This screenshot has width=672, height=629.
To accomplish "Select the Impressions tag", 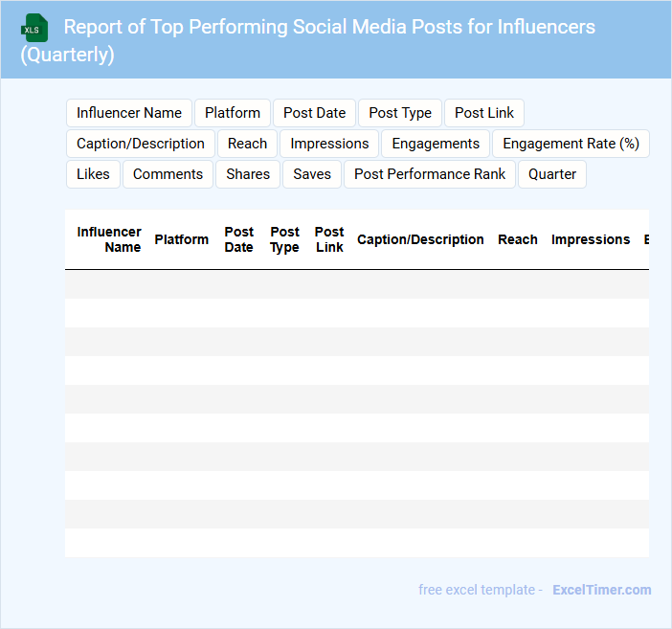I will coord(329,144).
